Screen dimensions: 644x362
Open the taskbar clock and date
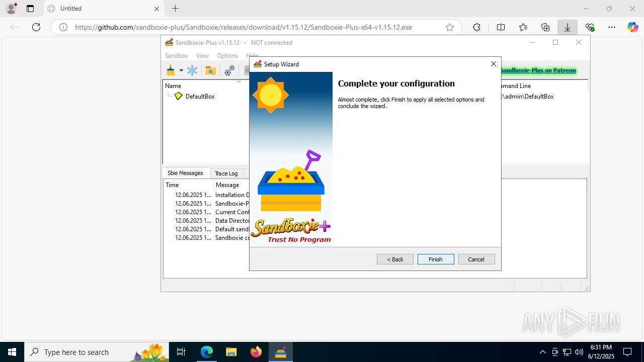pos(601,352)
